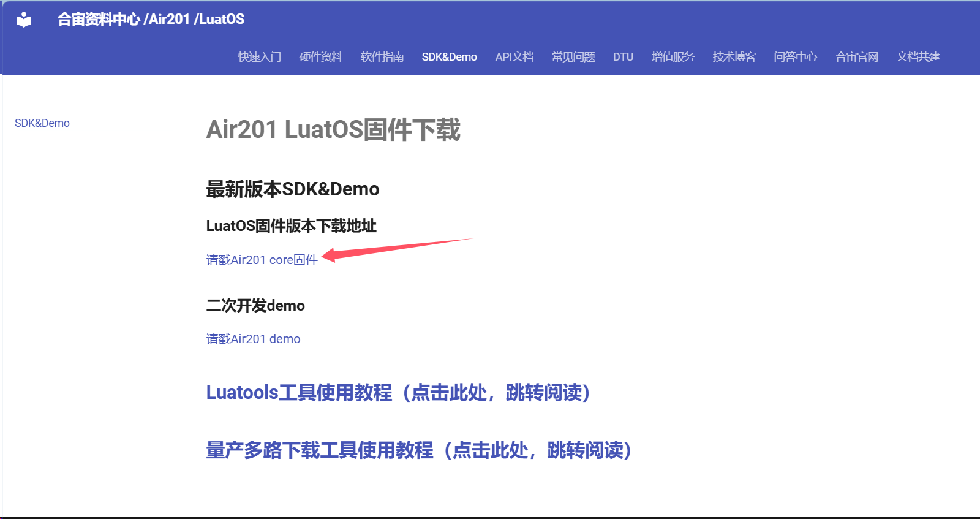This screenshot has height=519, width=980.
Task: Go to the 软件指南 tab
Action: (x=382, y=57)
